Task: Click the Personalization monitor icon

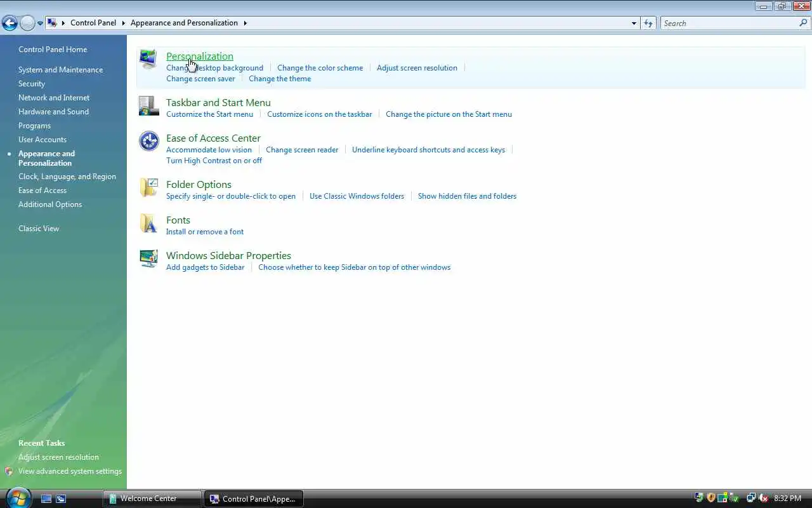Action: pyautogui.click(x=148, y=59)
